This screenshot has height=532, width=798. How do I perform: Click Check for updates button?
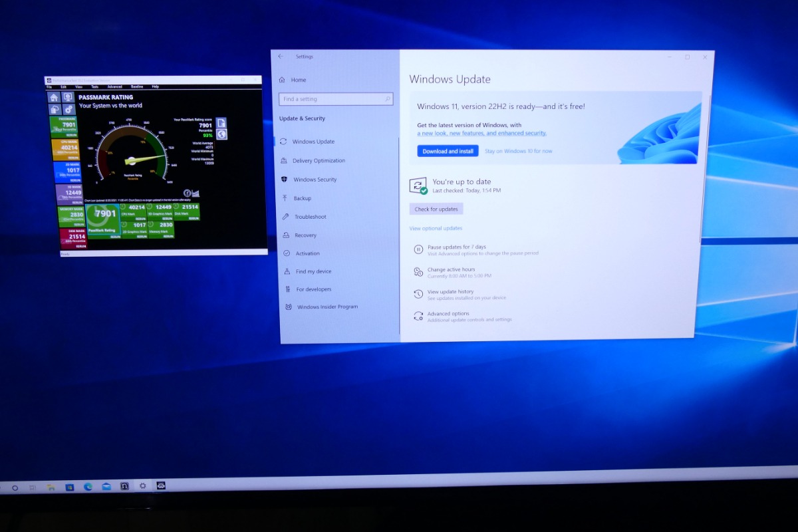(x=436, y=209)
